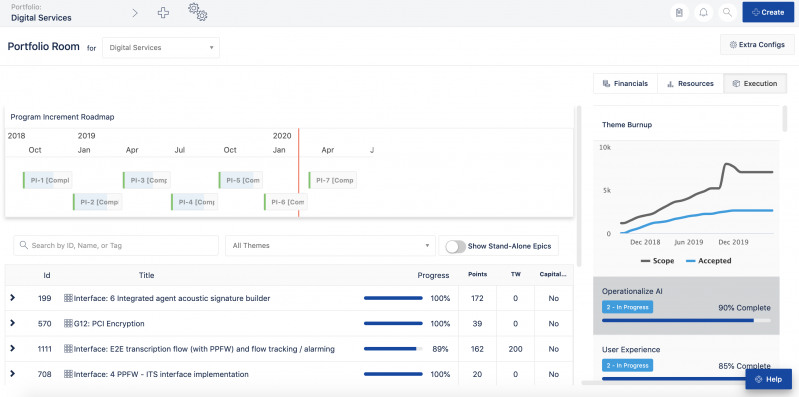Open the notifications bell icon
Viewport: 799px width, 397px height.
[704, 13]
